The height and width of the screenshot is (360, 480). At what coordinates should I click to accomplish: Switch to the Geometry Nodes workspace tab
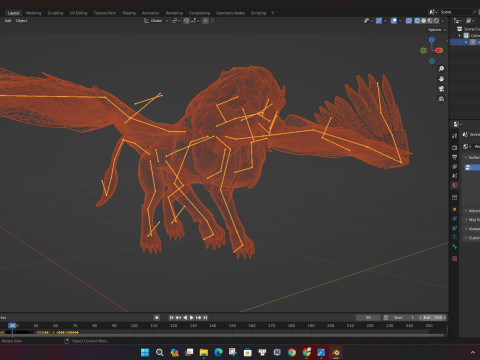230,13
